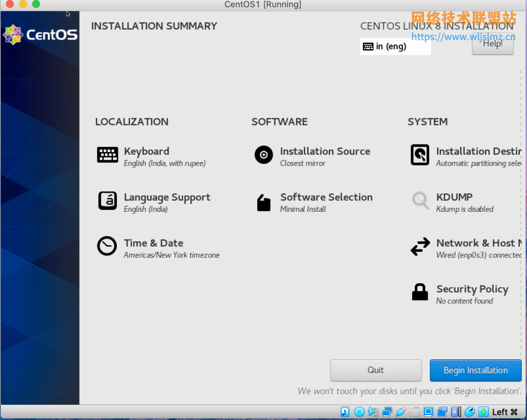This screenshot has width=527, height=420.
Task: Open the Keyboard settings via its keyboard icon
Action: tap(107, 154)
